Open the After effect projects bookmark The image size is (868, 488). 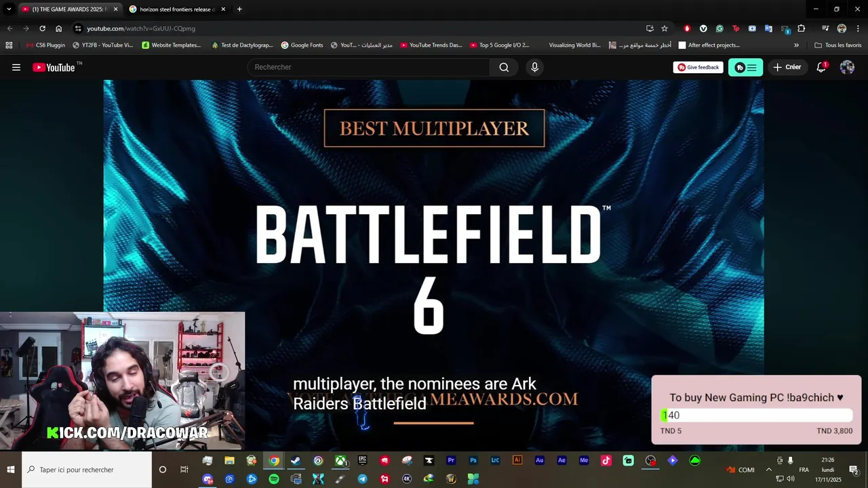click(x=709, y=45)
